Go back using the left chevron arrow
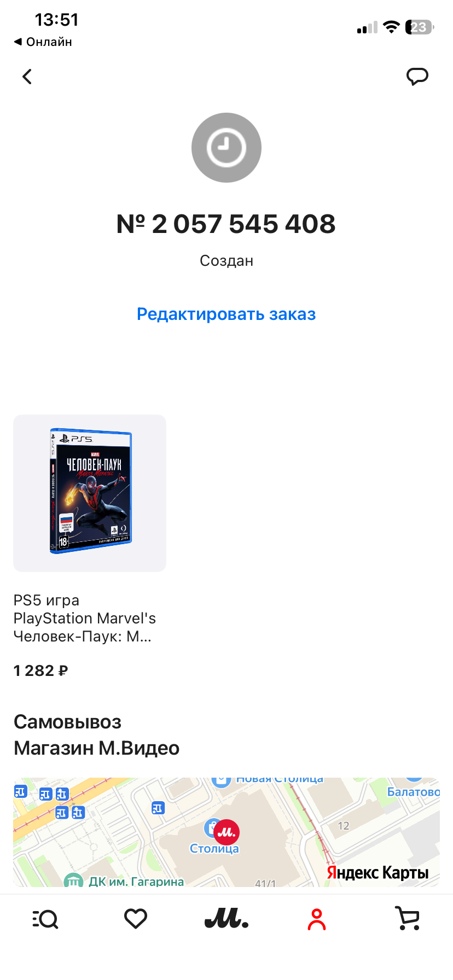The width and height of the screenshot is (453, 980). coord(27,77)
